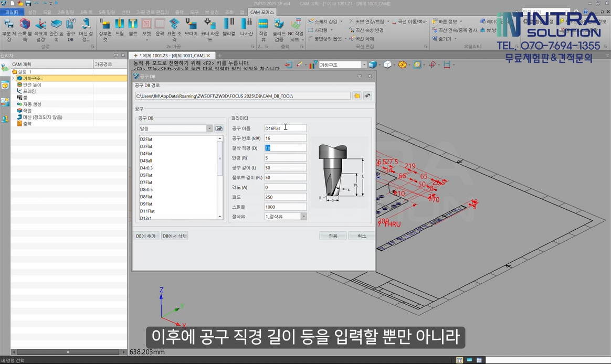Click the 공구 이름 input field

(285, 128)
